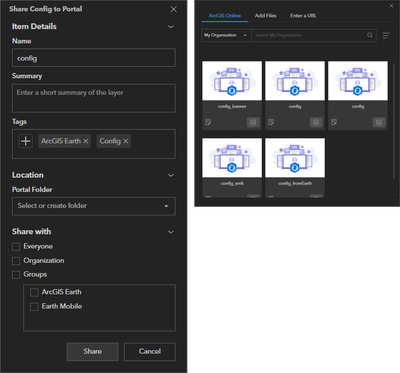The height and width of the screenshot is (373, 400).
Task: Switch to the Enter a URL tab
Action: 303,16
